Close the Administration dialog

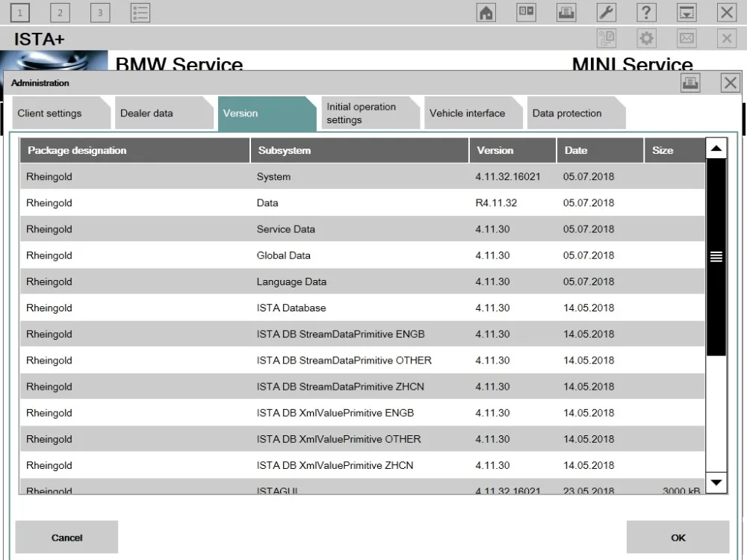pos(731,83)
